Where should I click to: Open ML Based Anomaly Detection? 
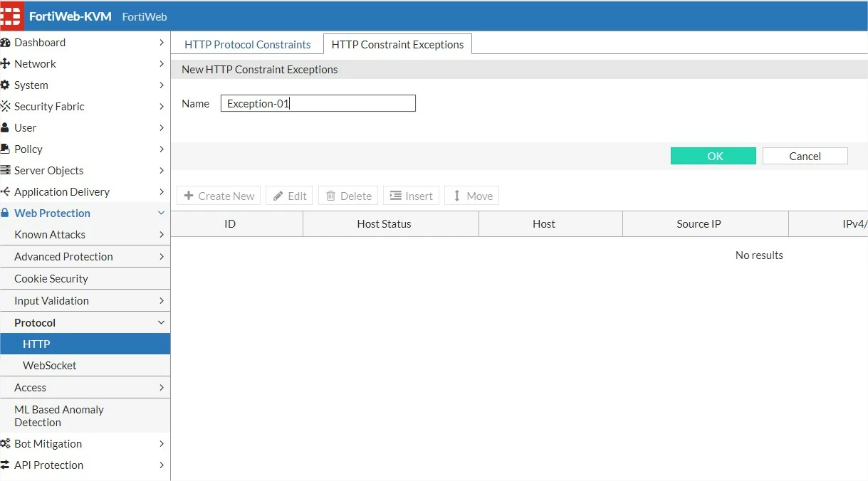85,416
